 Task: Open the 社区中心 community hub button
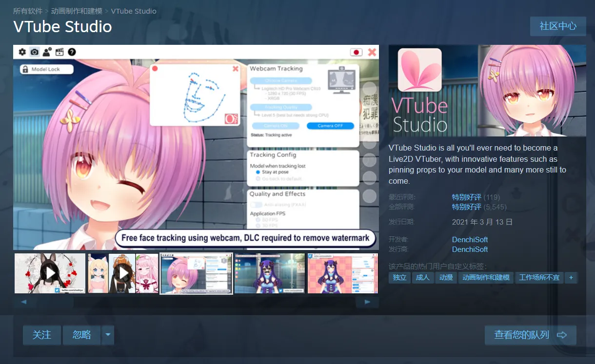558,26
